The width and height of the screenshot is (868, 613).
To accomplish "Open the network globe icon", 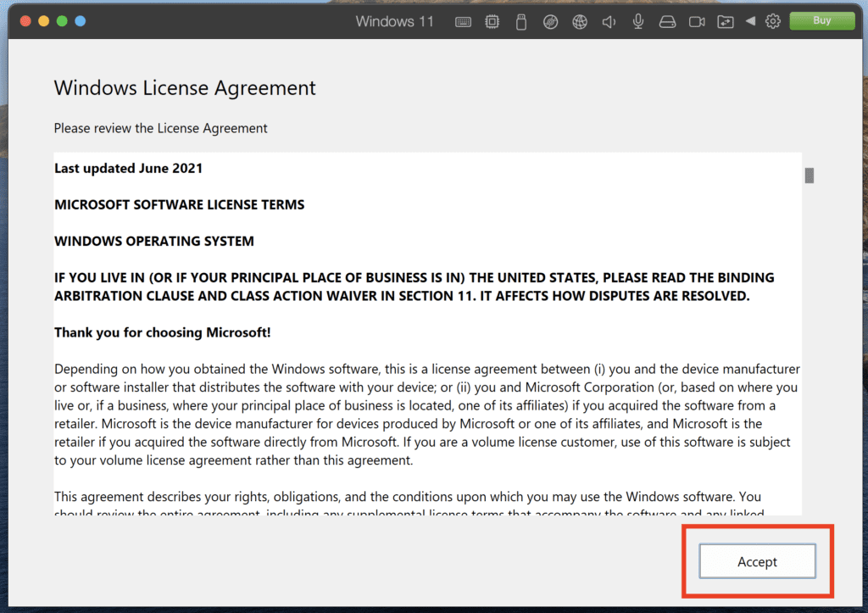I will (580, 21).
